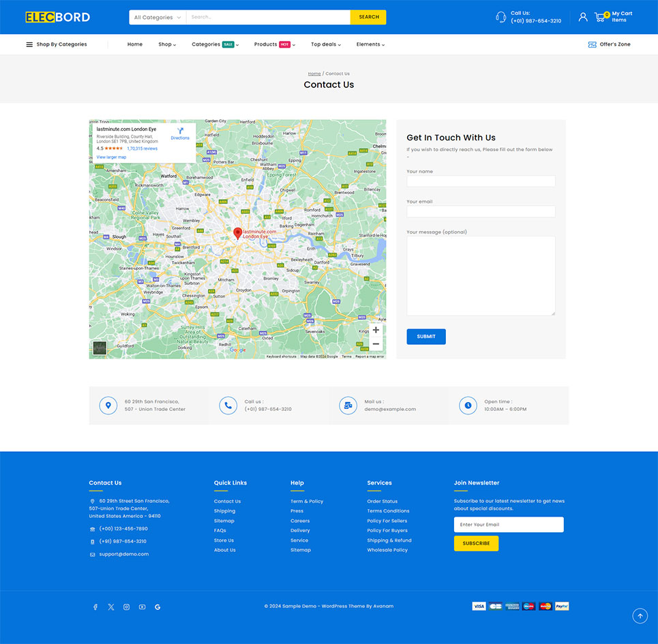Click the Your email input field
Screen dimensions: 658x644
481,212
